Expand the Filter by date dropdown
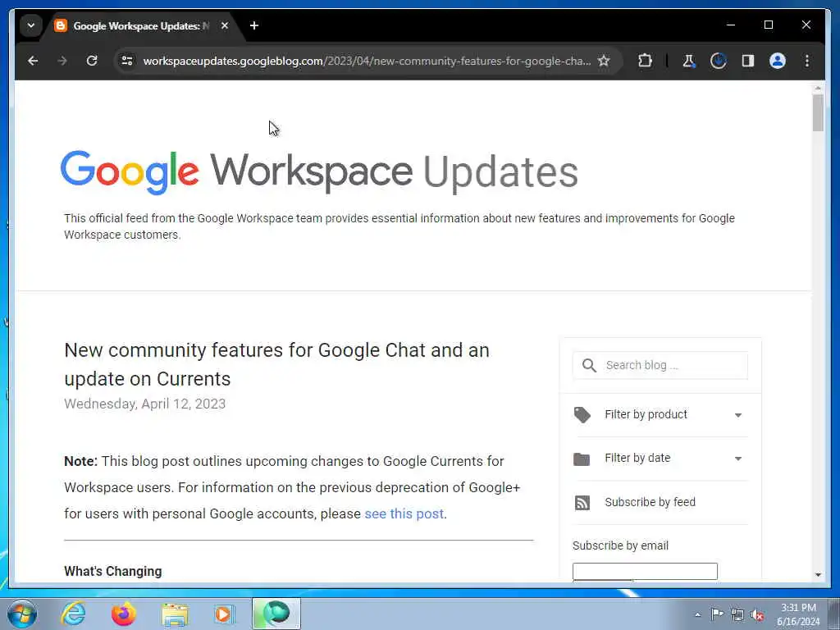 (x=660, y=459)
